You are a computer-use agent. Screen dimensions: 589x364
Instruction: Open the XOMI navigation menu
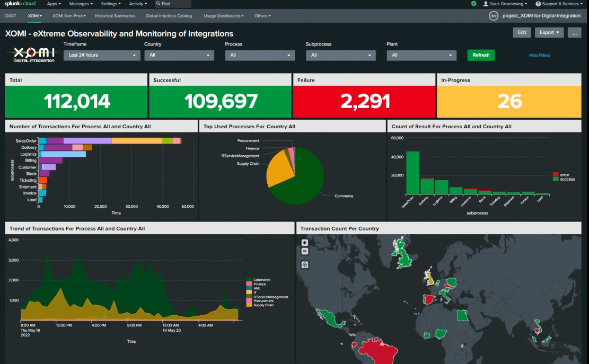(34, 16)
